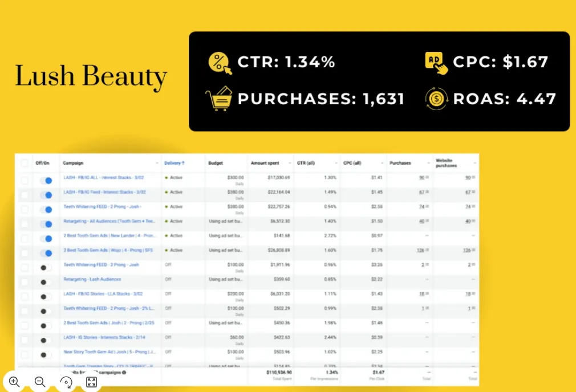
Task: Open the Purchases column dropdown arrow
Action: 429,163
